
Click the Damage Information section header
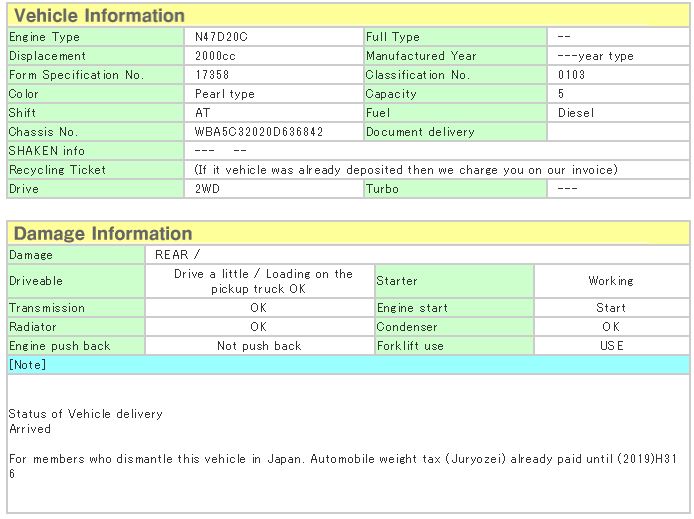pos(102,234)
